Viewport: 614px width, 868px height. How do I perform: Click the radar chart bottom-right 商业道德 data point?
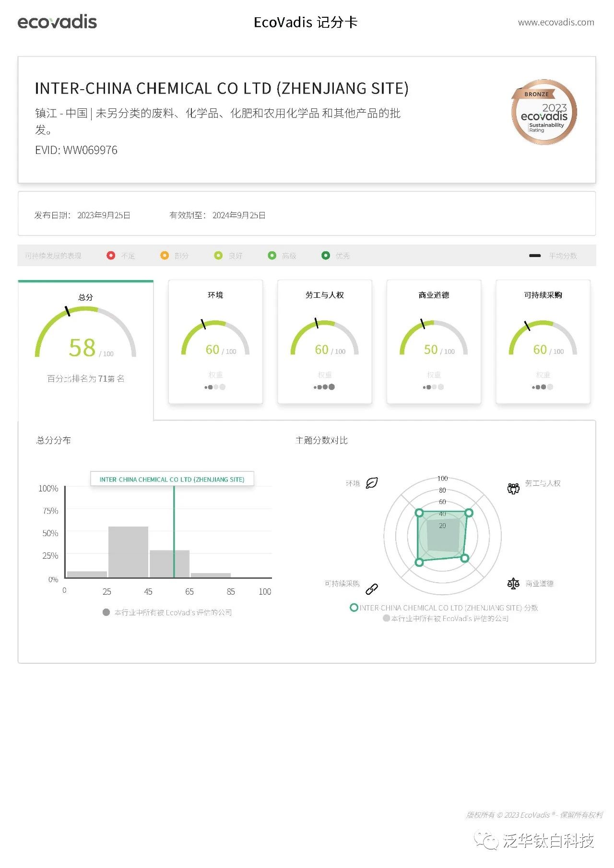click(464, 558)
